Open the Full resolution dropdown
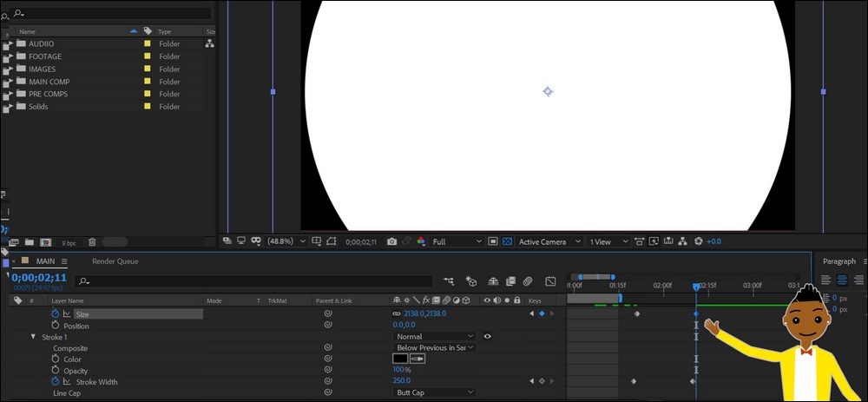Image resolution: width=868 pixels, height=402 pixels. tap(457, 241)
